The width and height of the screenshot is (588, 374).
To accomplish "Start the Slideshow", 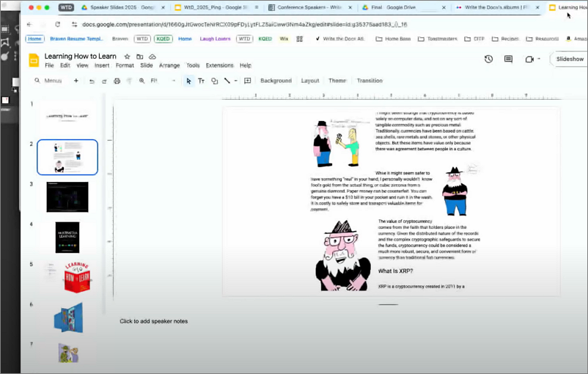I will (570, 59).
